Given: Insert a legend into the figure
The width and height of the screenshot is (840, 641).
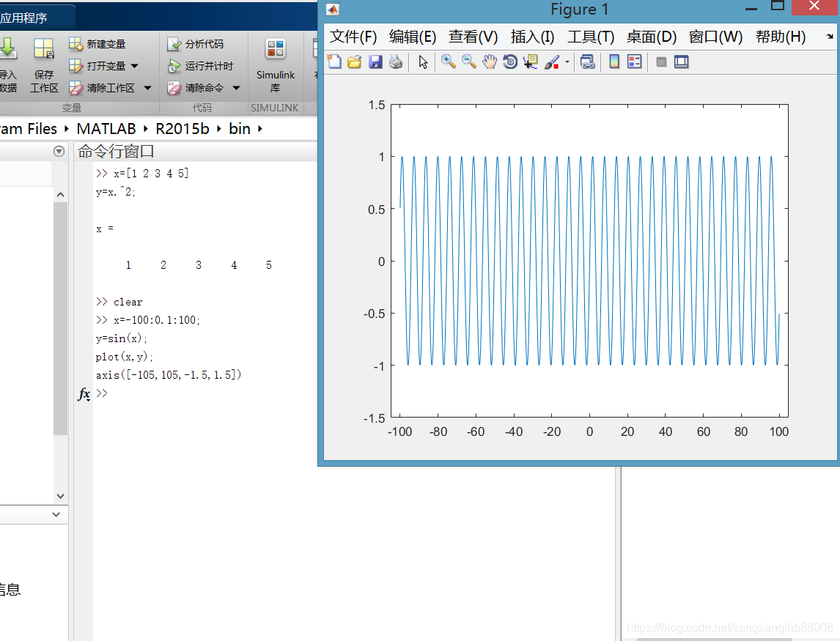Looking at the screenshot, I should pyautogui.click(x=634, y=62).
